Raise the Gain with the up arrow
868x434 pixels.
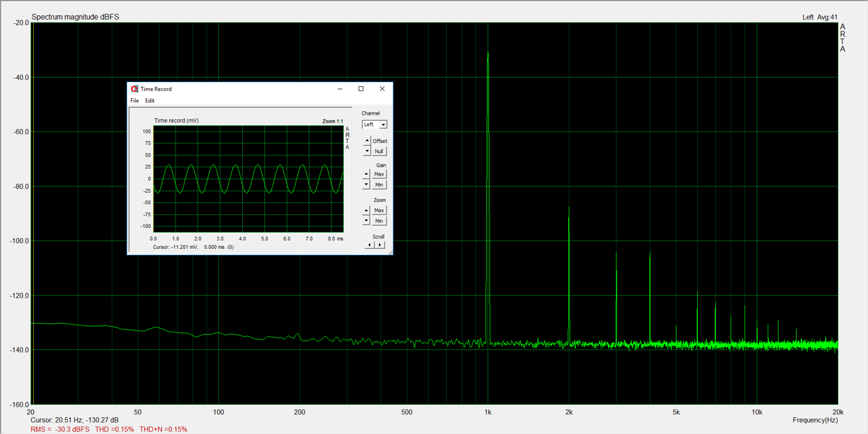[367, 174]
